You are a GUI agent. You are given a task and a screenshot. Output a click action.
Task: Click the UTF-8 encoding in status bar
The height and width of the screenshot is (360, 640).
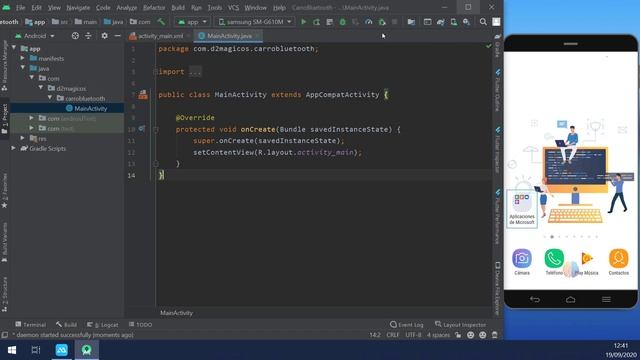[x=413, y=335]
